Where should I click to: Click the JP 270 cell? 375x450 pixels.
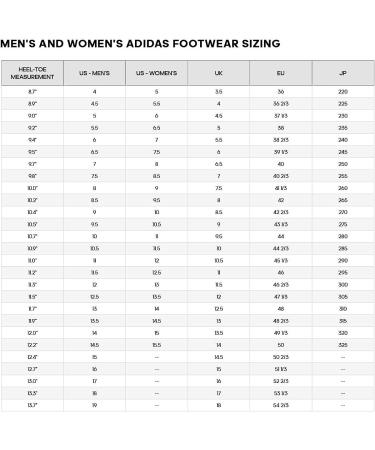343,212
